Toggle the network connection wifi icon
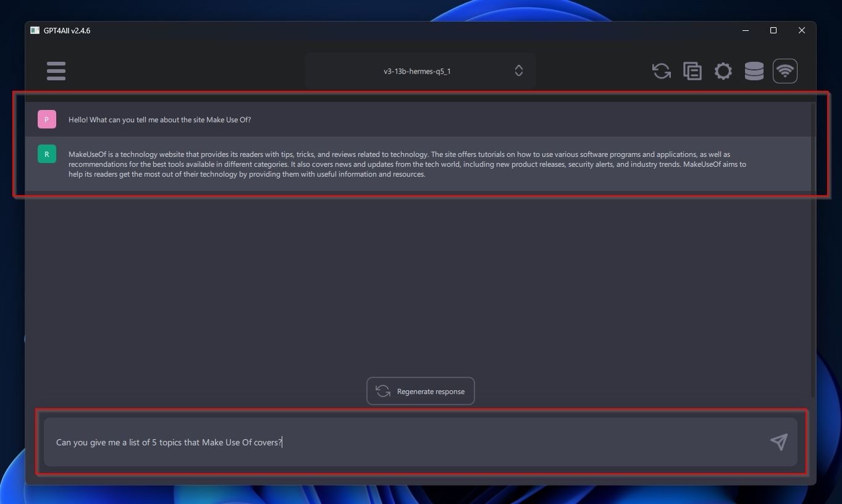The image size is (842, 504). pyautogui.click(x=785, y=70)
